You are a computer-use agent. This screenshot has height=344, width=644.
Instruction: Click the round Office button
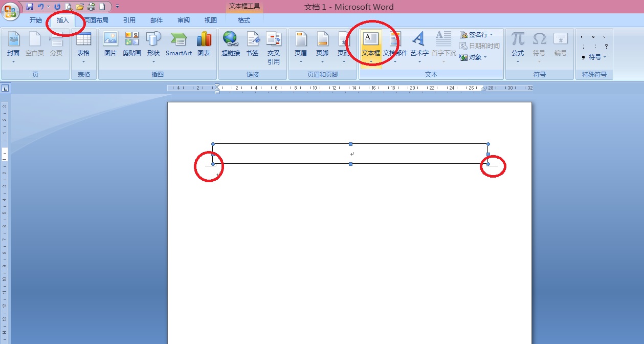click(x=10, y=11)
